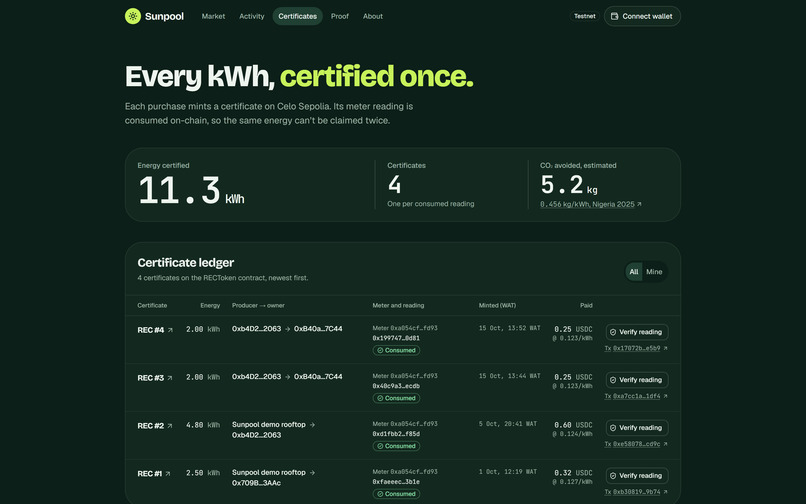
Task: Click the Consumed check badge in REC #1 row
Action: [x=396, y=494]
